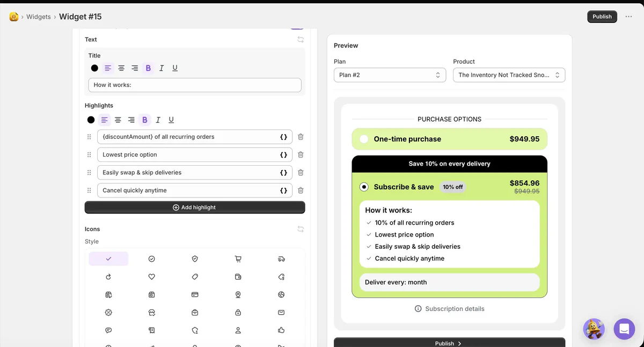
Task: Reset the Text section settings
Action: (x=301, y=40)
